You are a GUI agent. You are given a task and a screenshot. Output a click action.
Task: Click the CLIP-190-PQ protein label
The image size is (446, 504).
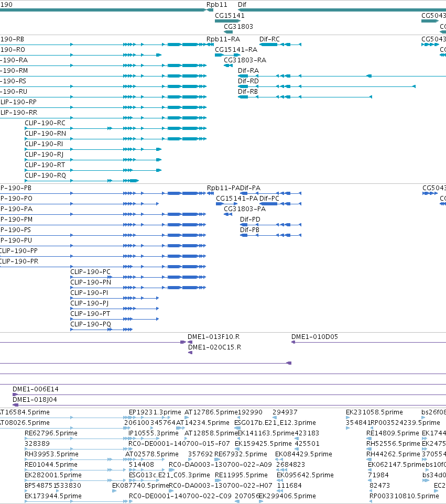[91, 324]
